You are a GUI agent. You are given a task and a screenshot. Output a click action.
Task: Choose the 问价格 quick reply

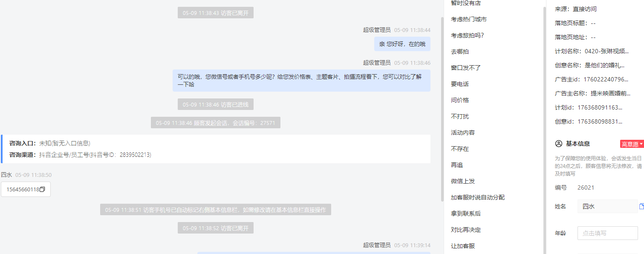[x=460, y=100]
